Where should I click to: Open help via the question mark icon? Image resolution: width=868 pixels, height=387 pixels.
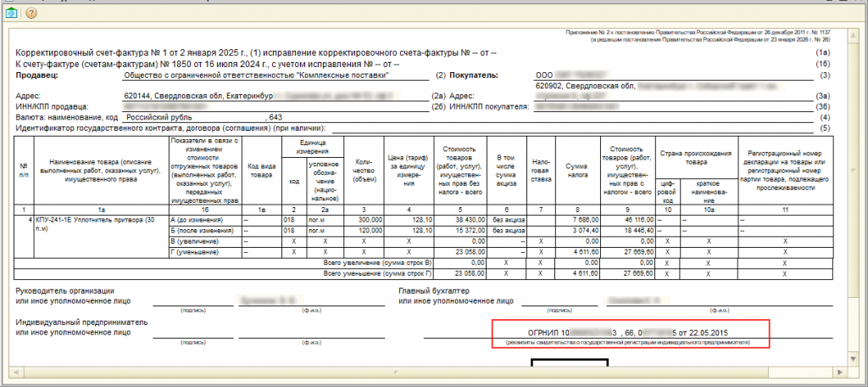point(31,14)
